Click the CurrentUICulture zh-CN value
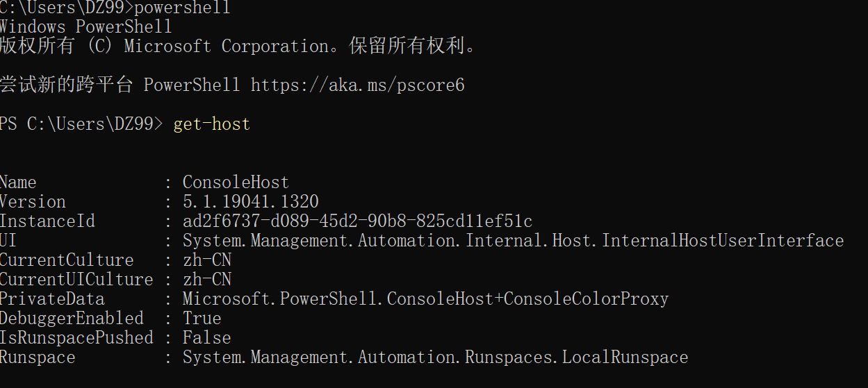Image resolution: width=868 pixels, height=388 pixels. [206, 280]
